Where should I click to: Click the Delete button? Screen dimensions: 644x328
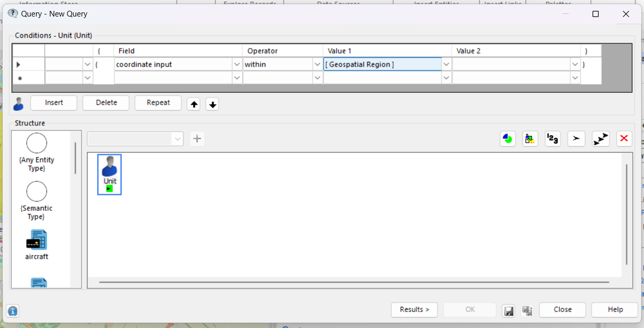point(106,103)
